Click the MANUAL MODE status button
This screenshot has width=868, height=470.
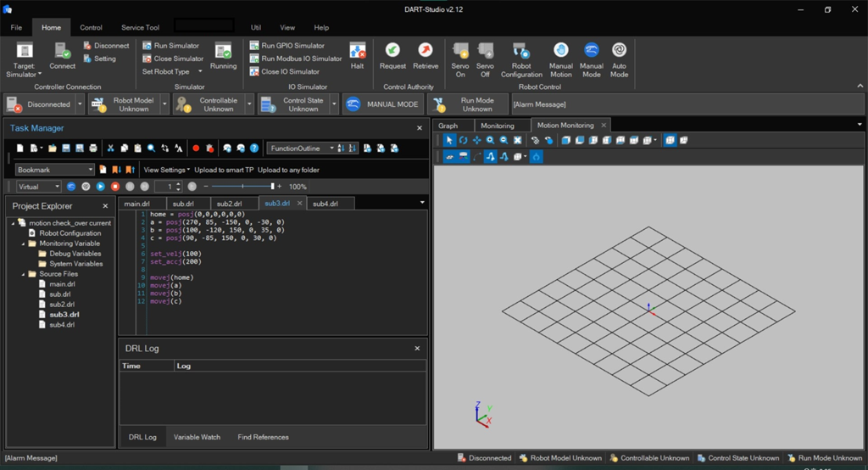(x=383, y=104)
